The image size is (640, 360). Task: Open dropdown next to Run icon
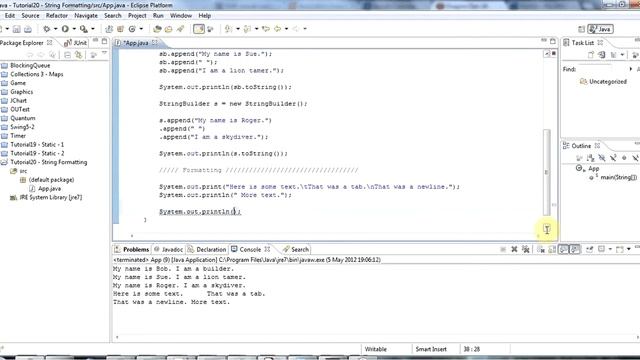[x=74, y=29]
